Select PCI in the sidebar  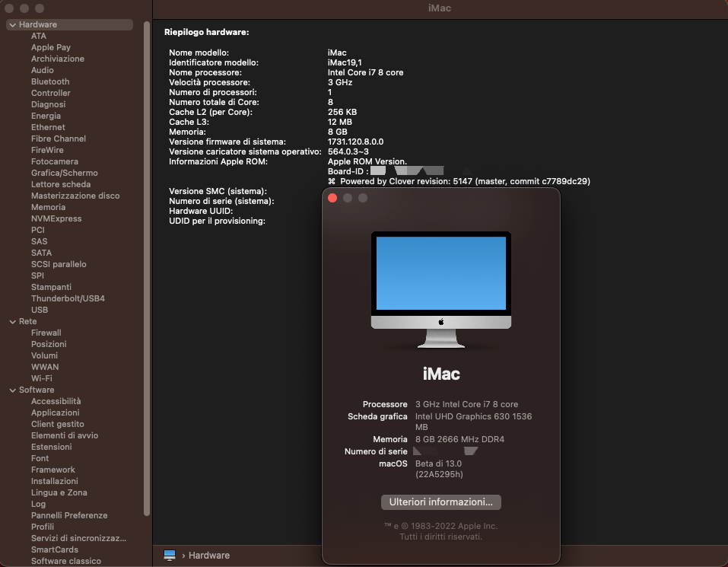(x=37, y=230)
